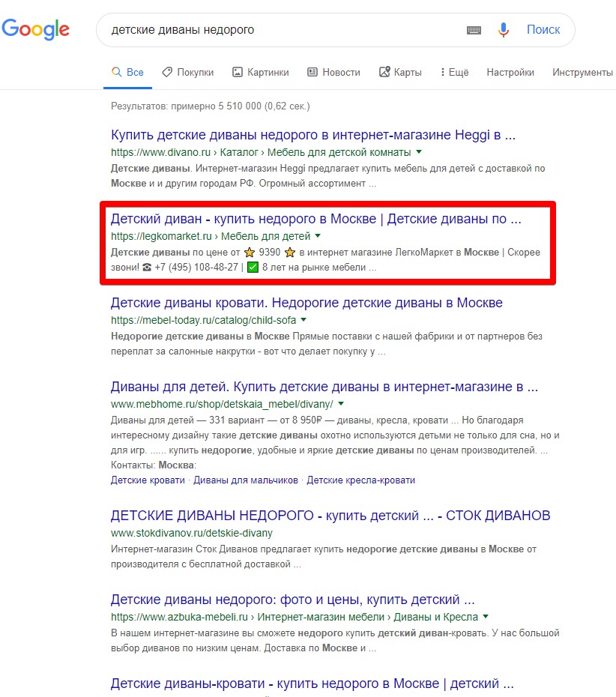This screenshot has height=697, width=616.
Task: Expand the azbuka-mebeli.ru result dropdown arrow
Action: click(x=486, y=617)
